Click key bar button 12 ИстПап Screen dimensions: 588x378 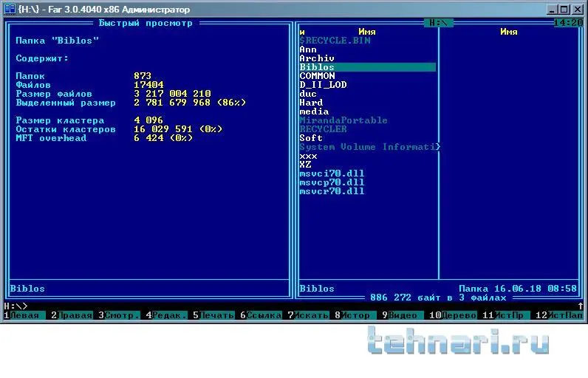pyautogui.click(x=559, y=315)
